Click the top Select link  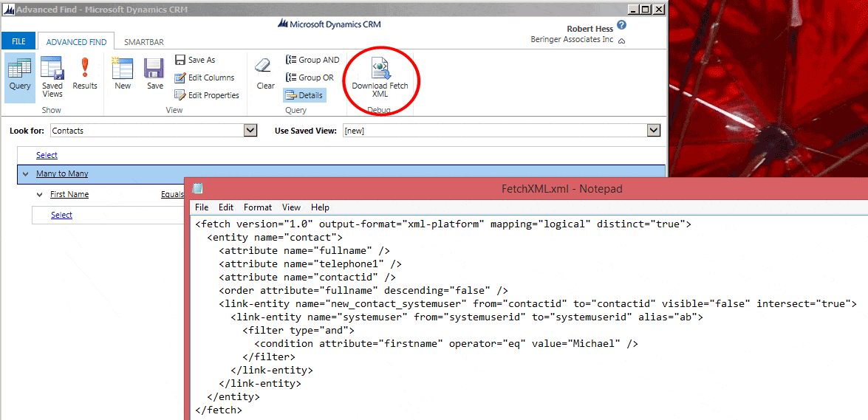pyautogui.click(x=47, y=156)
